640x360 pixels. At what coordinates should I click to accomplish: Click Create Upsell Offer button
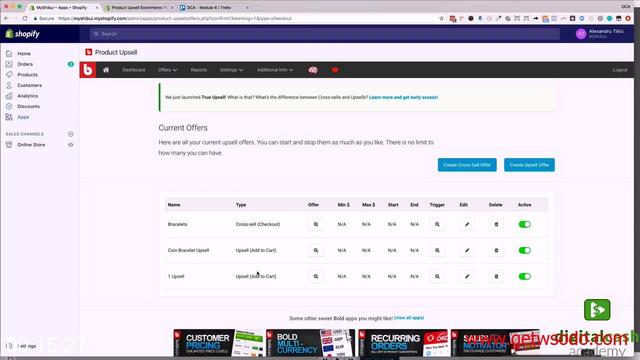pos(529,165)
